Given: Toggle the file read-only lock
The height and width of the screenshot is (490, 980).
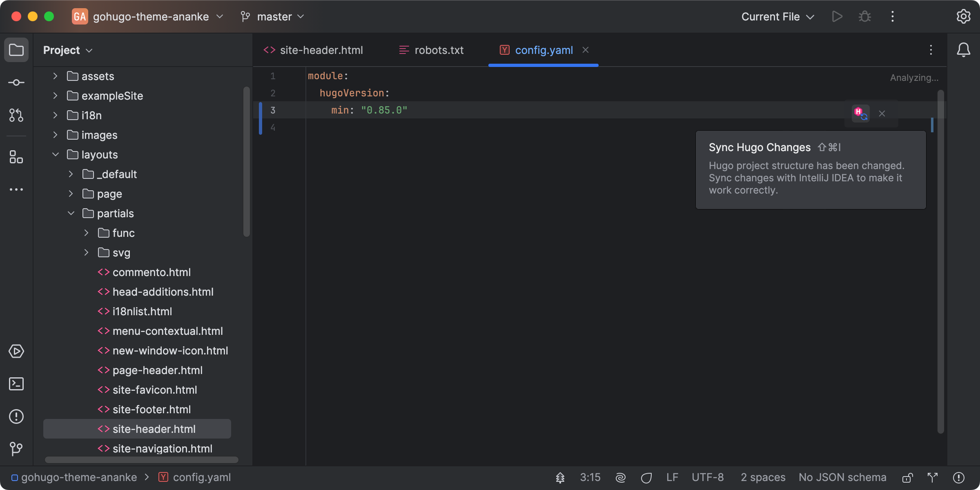Looking at the screenshot, I should [907, 477].
